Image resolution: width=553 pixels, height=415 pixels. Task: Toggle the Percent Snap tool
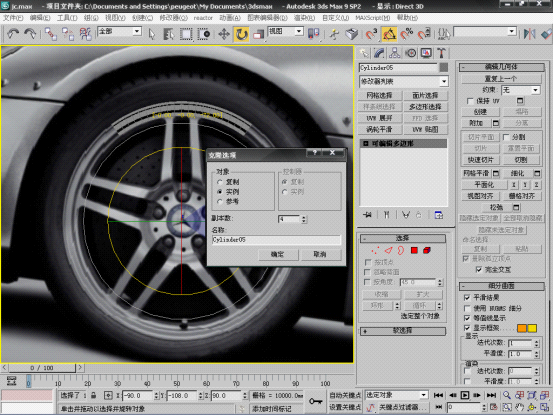(x=406, y=34)
